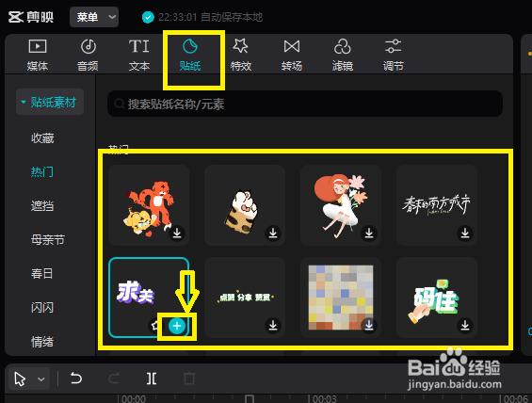Open the 音频 audio tab
Screen dimensions: 532x403
click(89, 55)
